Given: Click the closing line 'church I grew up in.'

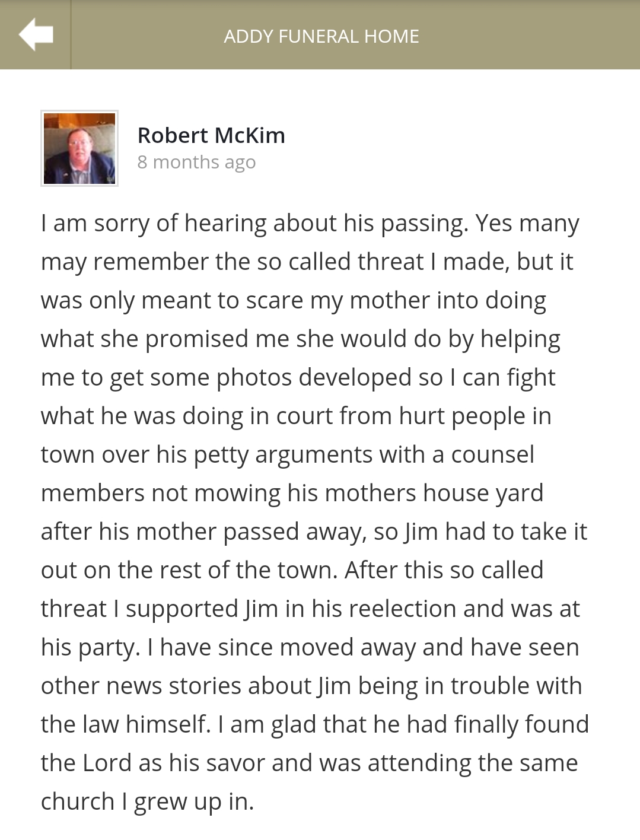Looking at the screenshot, I should coord(147,802).
